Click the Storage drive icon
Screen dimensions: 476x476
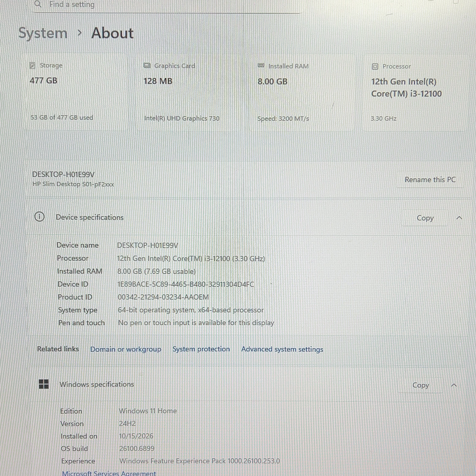point(33,65)
